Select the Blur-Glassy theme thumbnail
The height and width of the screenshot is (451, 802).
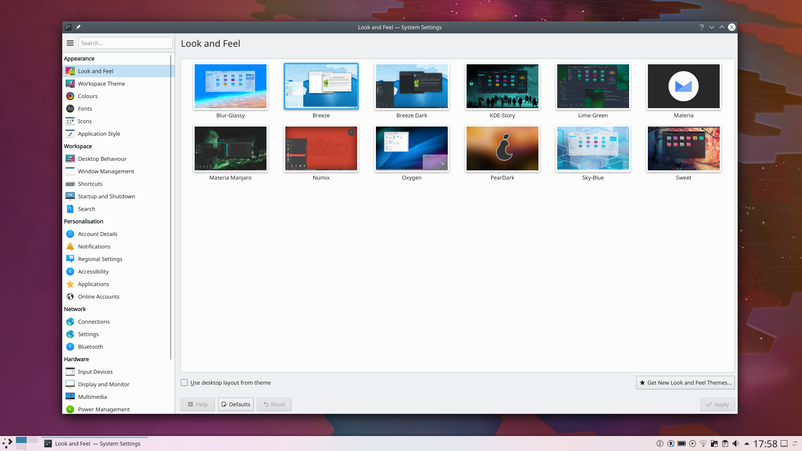tap(230, 86)
